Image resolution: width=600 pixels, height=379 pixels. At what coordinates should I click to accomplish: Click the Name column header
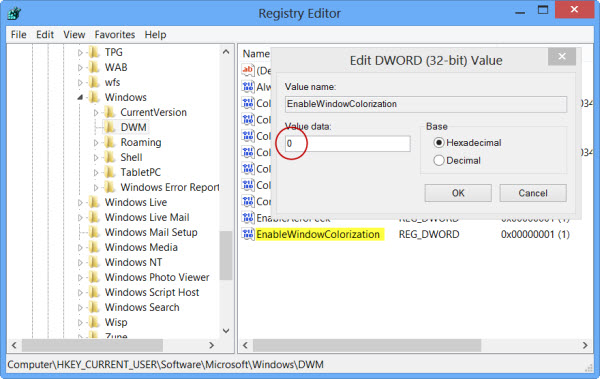tap(256, 54)
